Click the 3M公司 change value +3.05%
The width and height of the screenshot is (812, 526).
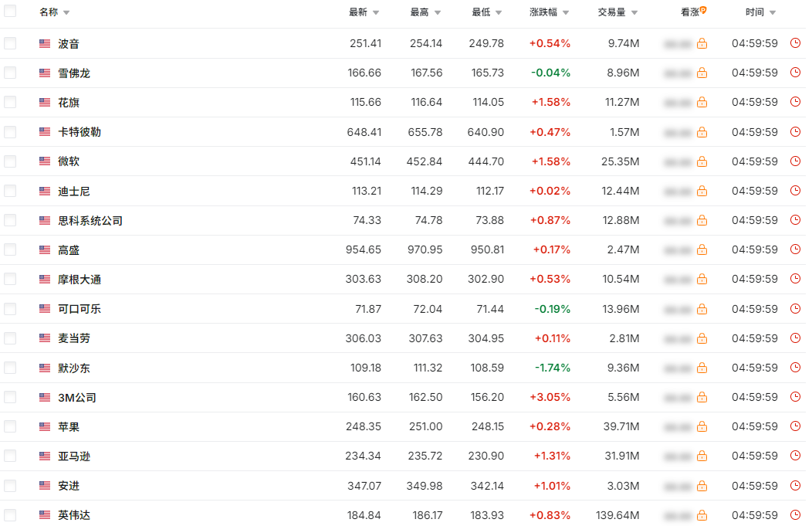pos(550,397)
